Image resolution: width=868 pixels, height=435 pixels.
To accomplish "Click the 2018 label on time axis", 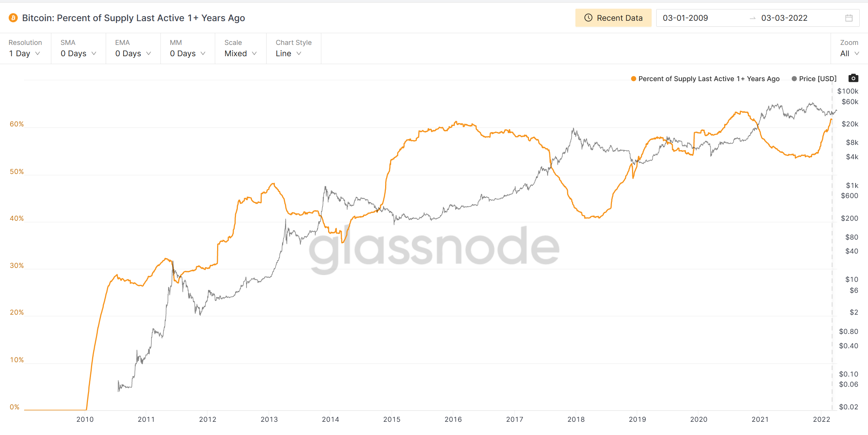I will coord(576,419).
